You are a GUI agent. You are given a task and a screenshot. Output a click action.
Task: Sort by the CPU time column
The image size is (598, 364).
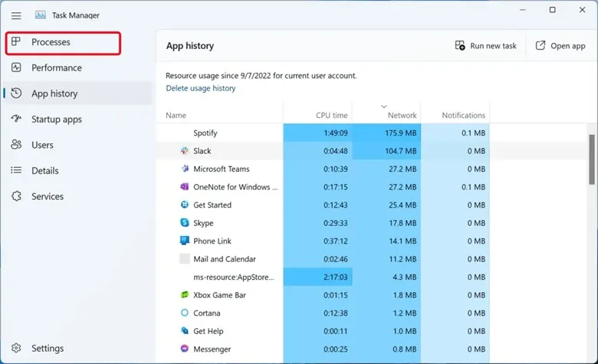click(x=317, y=112)
